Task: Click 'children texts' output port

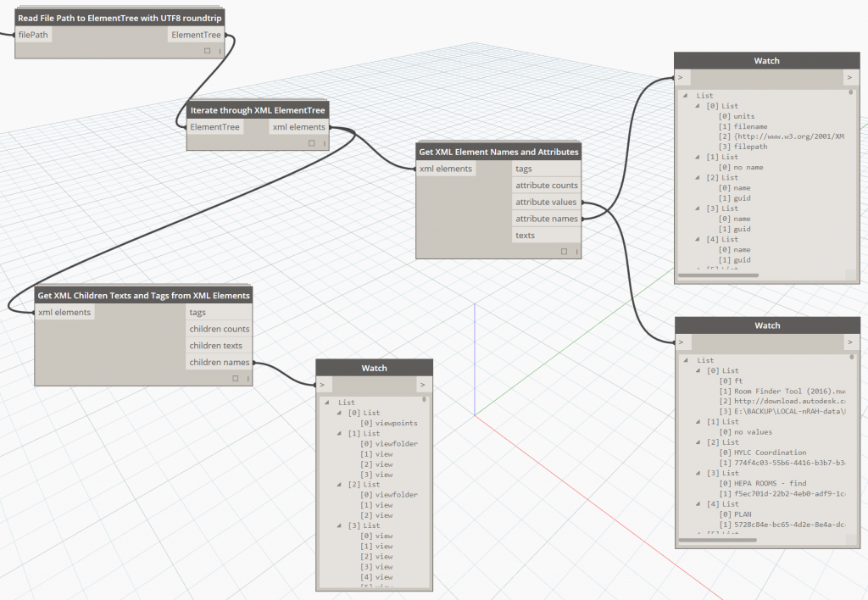Action: pyautogui.click(x=220, y=346)
